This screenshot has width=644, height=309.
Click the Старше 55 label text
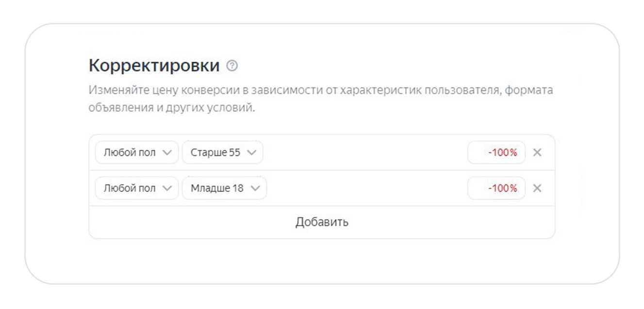pyautogui.click(x=215, y=153)
